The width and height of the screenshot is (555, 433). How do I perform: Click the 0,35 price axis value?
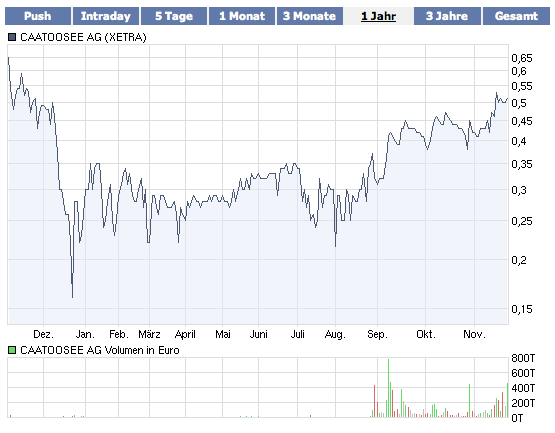point(522,164)
